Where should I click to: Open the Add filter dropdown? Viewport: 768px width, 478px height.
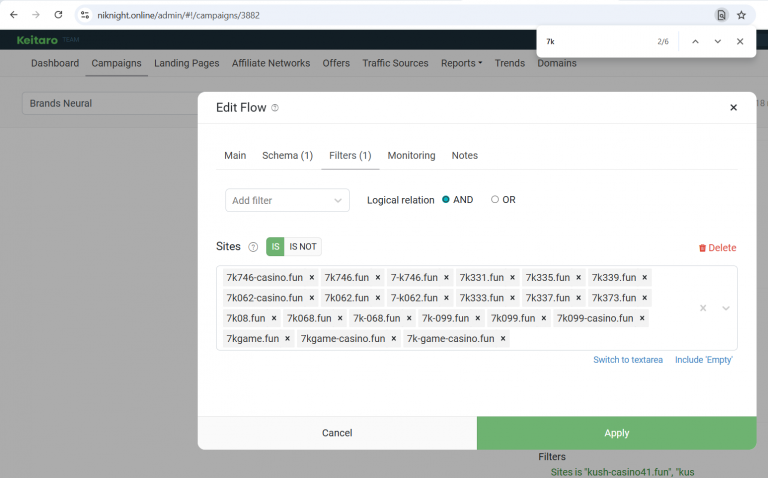[287, 200]
